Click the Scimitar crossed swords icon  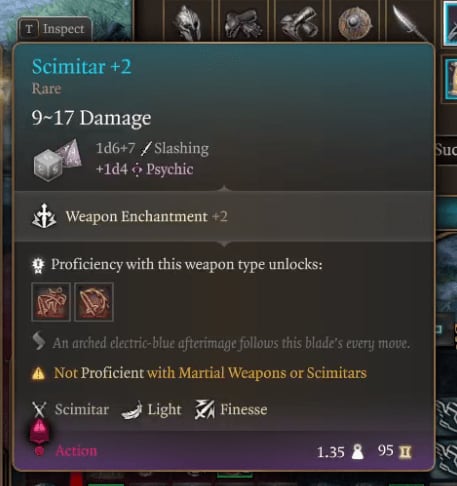(x=39, y=410)
